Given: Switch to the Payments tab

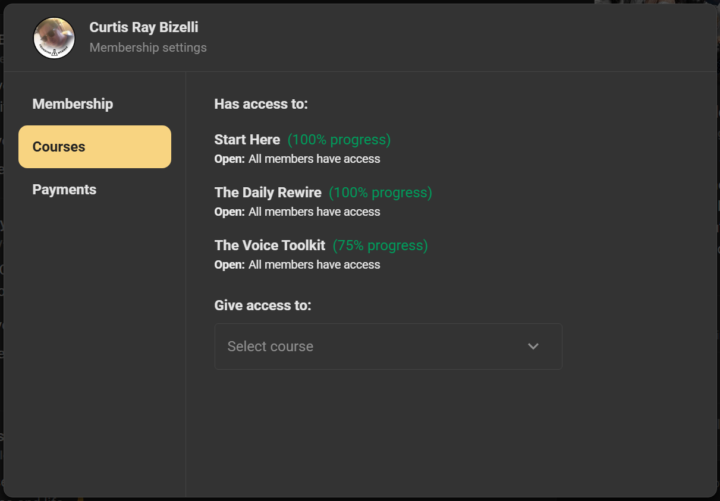Looking at the screenshot, I should (x=64, y=190).
